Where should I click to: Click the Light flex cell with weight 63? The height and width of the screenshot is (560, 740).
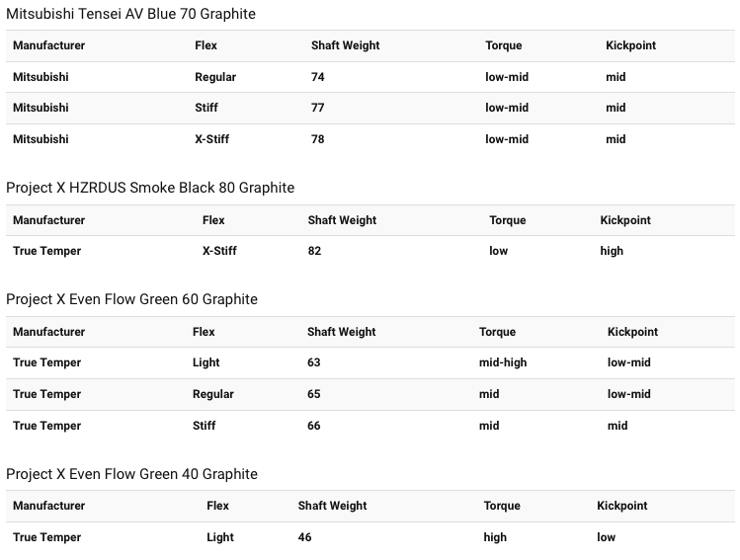(206, 362)
